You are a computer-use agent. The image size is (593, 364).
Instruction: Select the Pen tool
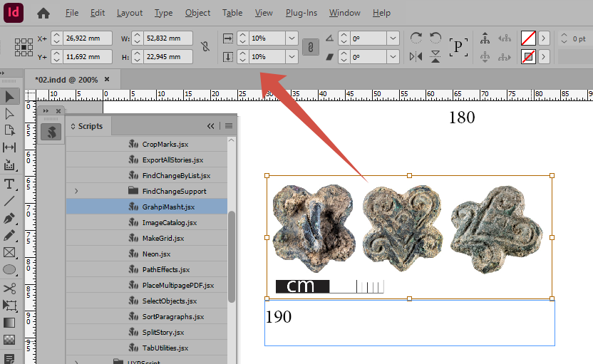tap(9, 219)
